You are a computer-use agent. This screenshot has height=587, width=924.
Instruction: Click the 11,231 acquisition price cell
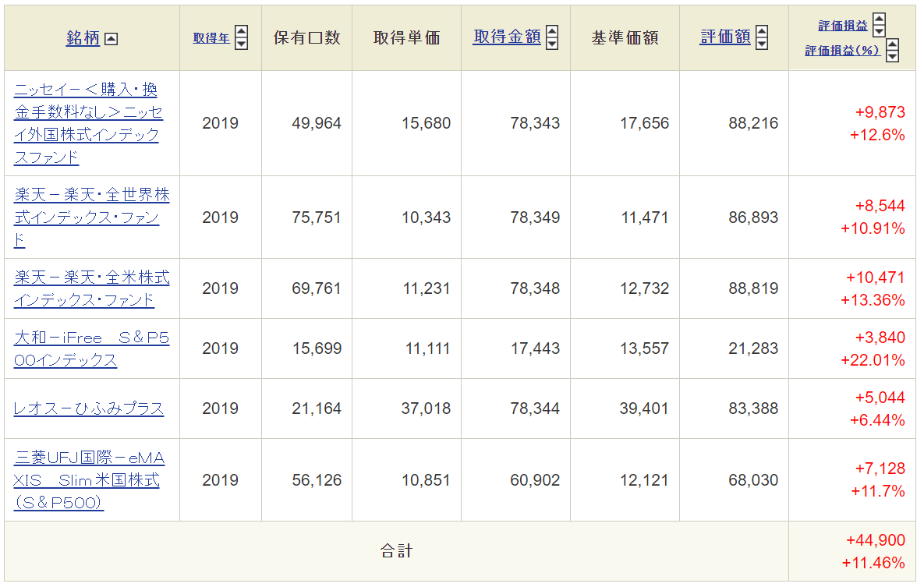pos(426,288)
